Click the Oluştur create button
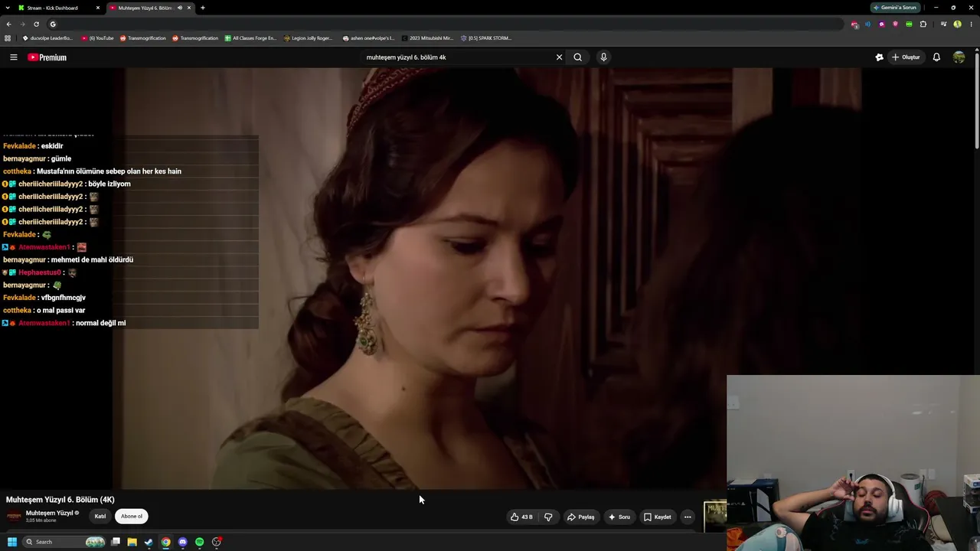980x551 pixels. click(x=906, y=57)
